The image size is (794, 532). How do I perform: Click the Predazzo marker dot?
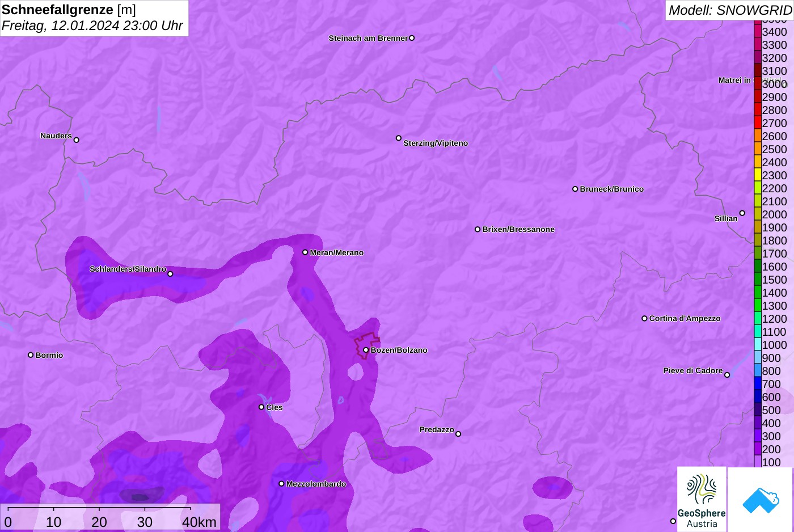click(458, 434)
